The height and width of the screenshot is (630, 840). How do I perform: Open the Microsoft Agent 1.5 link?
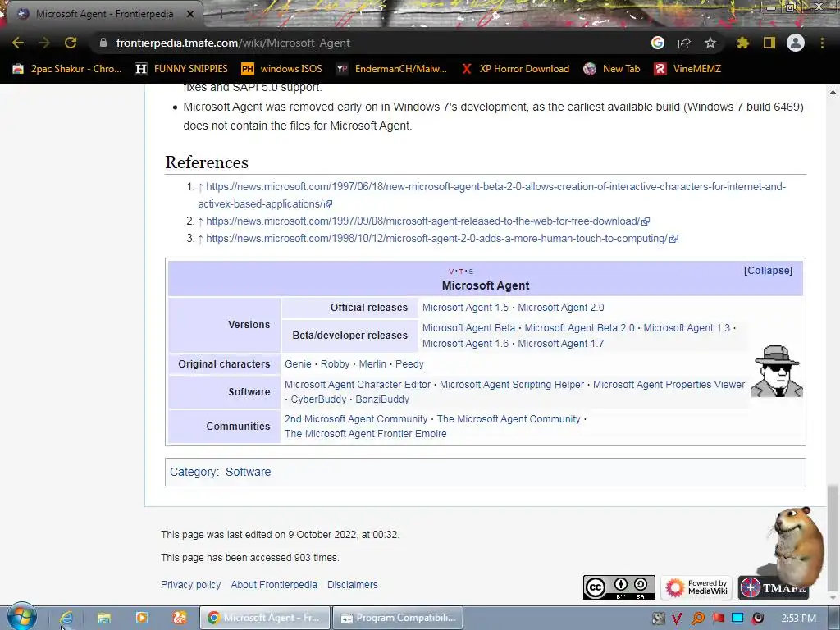[x=465, y=308]
